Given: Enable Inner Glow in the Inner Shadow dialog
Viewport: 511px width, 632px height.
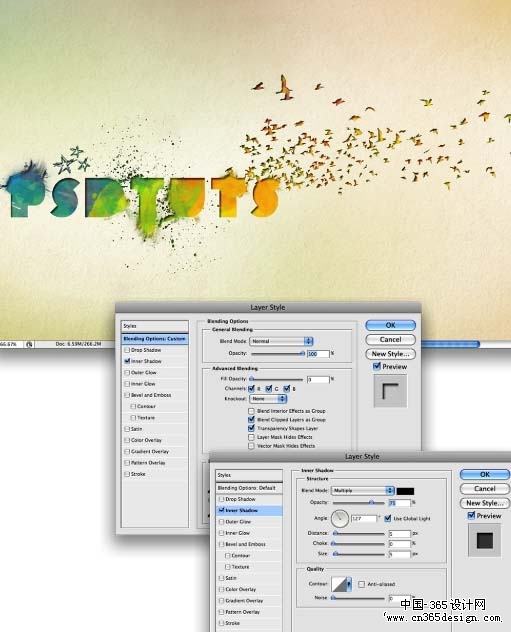Looking at the screenshot, I should point(222,533).
